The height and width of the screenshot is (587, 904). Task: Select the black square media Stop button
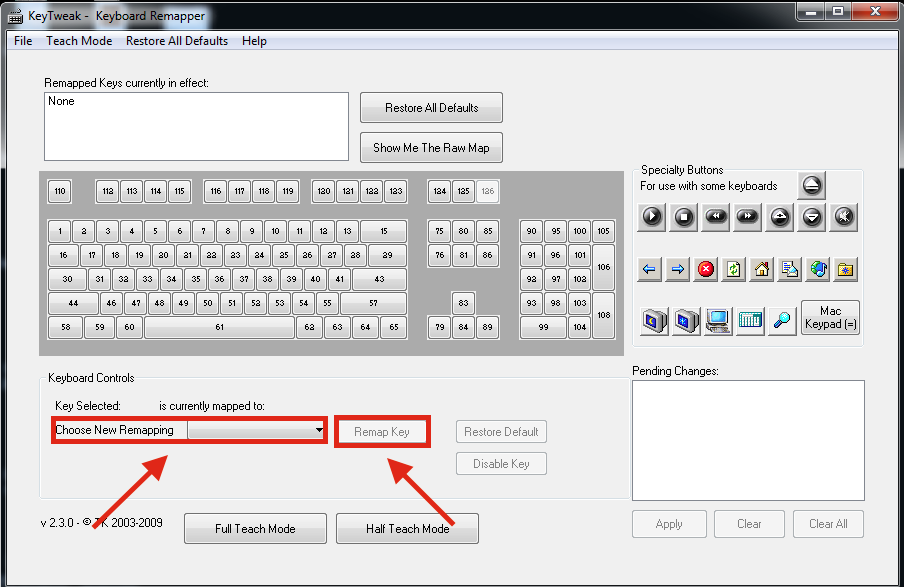[684, 217]
